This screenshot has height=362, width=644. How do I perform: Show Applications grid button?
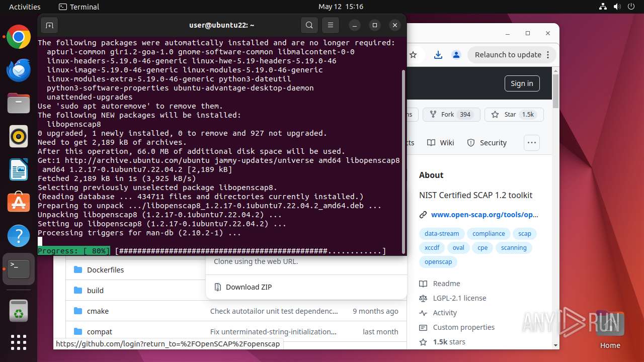(19, 342)
